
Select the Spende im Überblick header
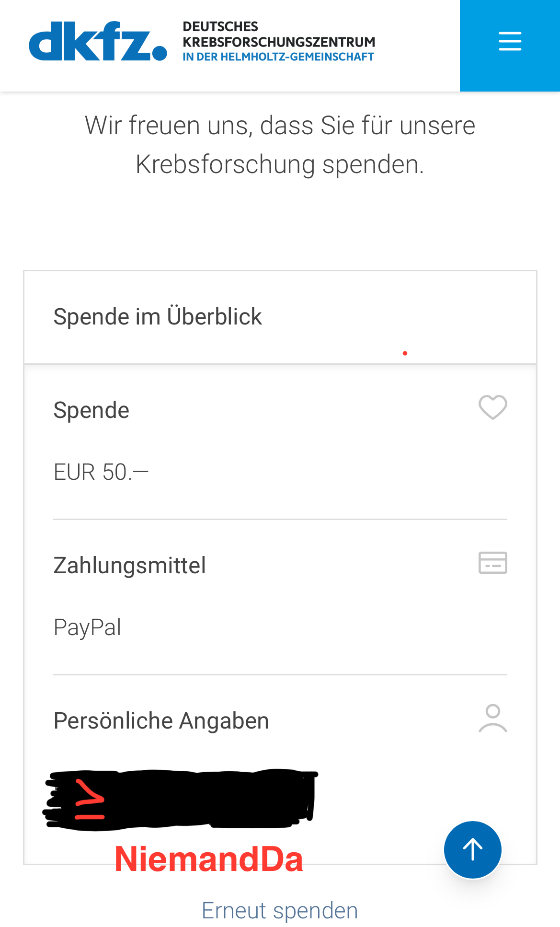[x=158, y=317]
